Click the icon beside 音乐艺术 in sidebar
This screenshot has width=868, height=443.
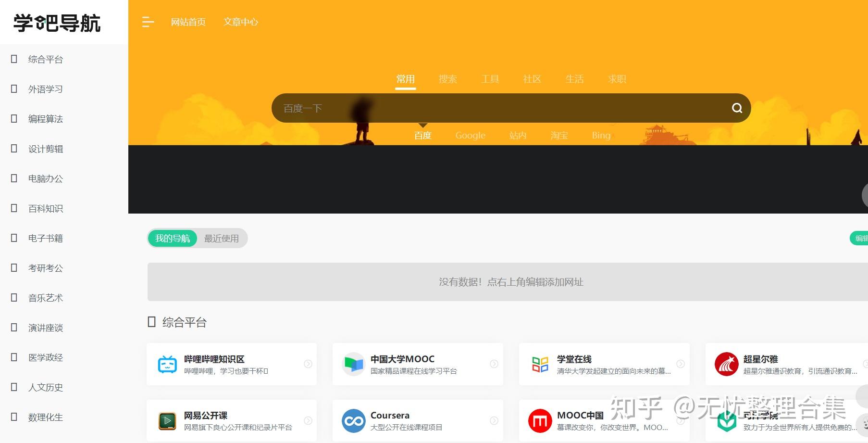click(14, 297)
